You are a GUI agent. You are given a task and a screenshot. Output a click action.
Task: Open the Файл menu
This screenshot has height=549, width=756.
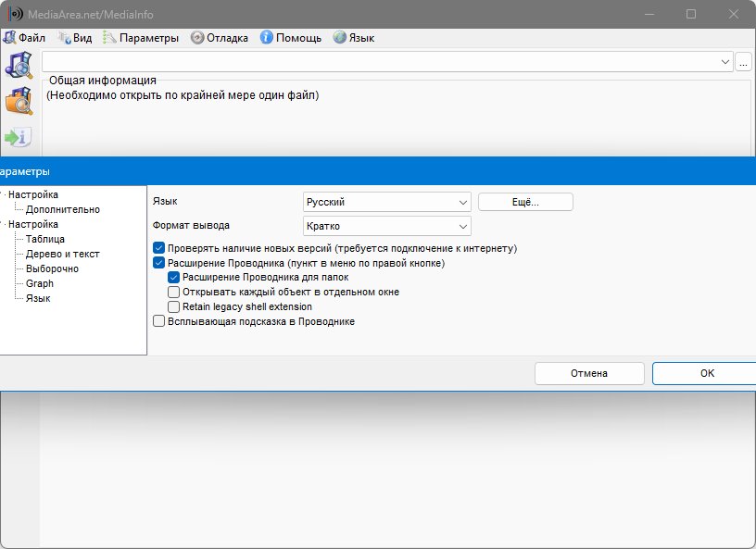coord(25,38)
